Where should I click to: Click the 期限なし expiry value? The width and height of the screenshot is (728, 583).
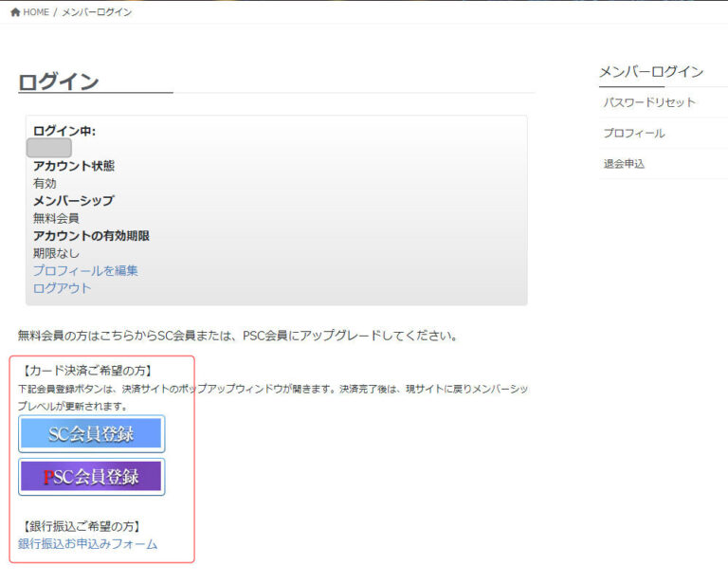(56, 253)
